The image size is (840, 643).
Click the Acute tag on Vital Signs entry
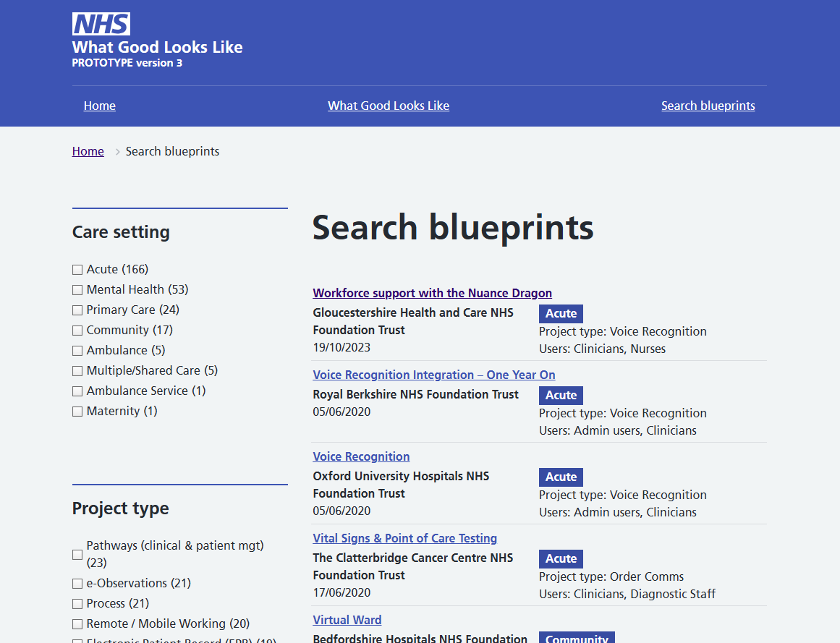(x=561, y=558)
